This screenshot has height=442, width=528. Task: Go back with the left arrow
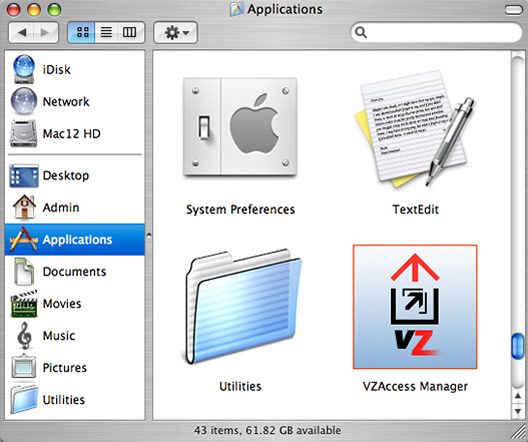pos(22,33)
